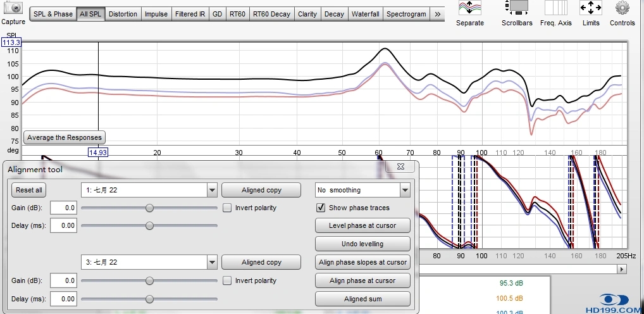Uncheck Show phase traces
Image resolution: width=644 pixels, height=314 pixels.
tap(321, 208)
